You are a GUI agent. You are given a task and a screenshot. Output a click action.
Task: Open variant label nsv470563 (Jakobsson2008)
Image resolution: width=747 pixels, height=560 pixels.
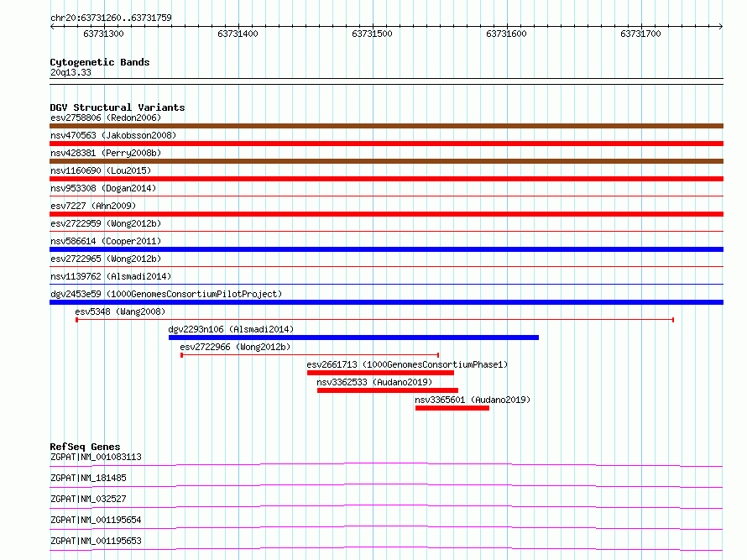[x=113, y=135]
